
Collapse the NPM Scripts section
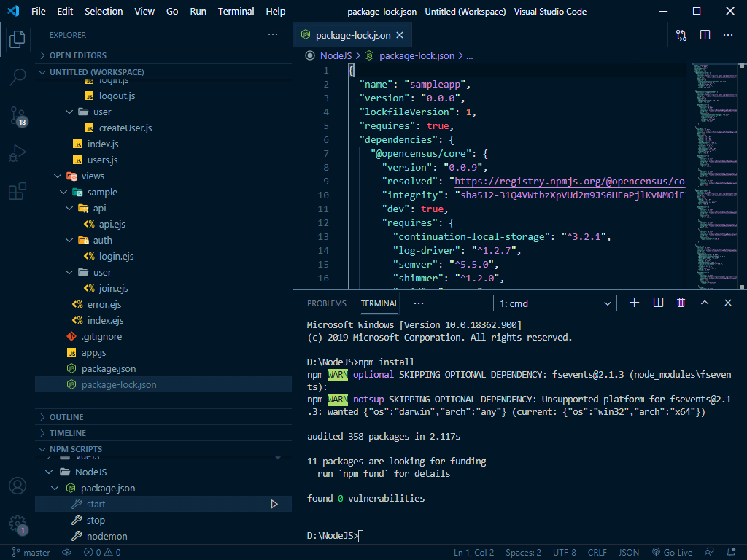click(x=163, y=449)
